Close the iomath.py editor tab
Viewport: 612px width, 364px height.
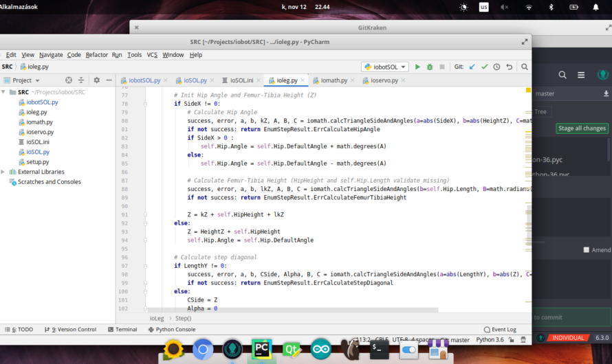click(353, 80)
